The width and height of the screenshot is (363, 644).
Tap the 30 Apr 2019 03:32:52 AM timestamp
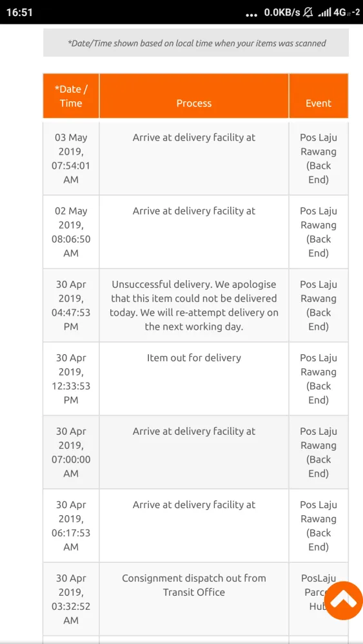(71, 600)
